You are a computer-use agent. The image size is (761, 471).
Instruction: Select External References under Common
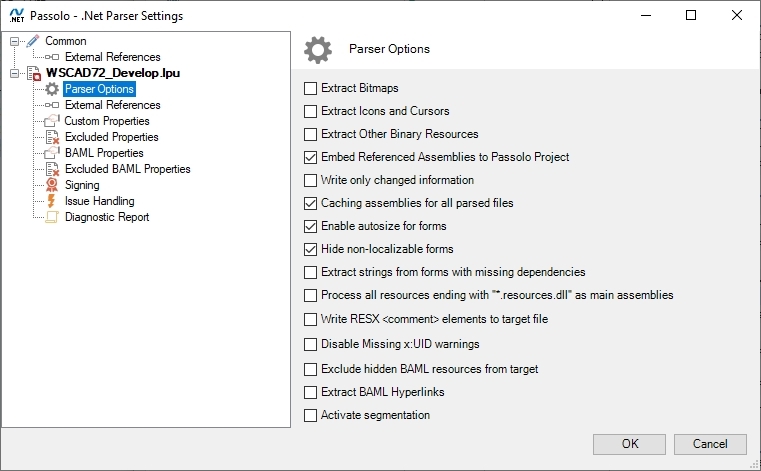coord(113,57)
